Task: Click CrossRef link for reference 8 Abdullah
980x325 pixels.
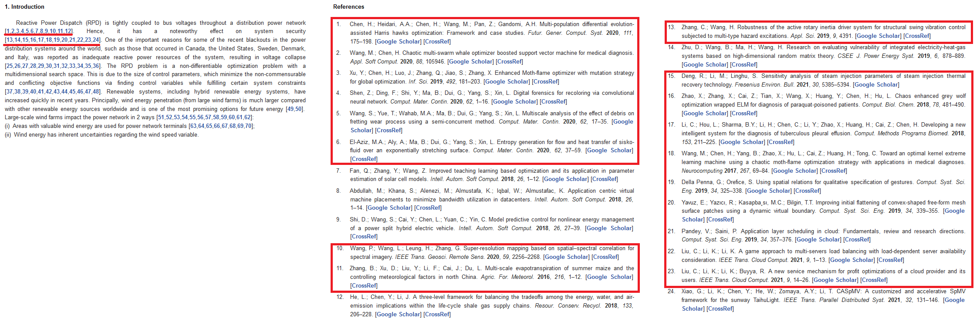Action: pyautogui.click(x=428, y=208)
